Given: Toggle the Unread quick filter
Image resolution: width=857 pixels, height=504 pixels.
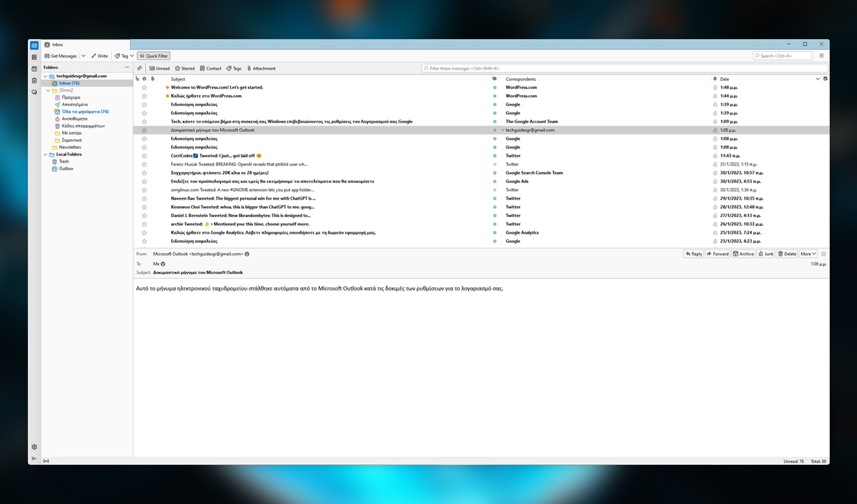Looking at the screenshot, I should 159,69.
